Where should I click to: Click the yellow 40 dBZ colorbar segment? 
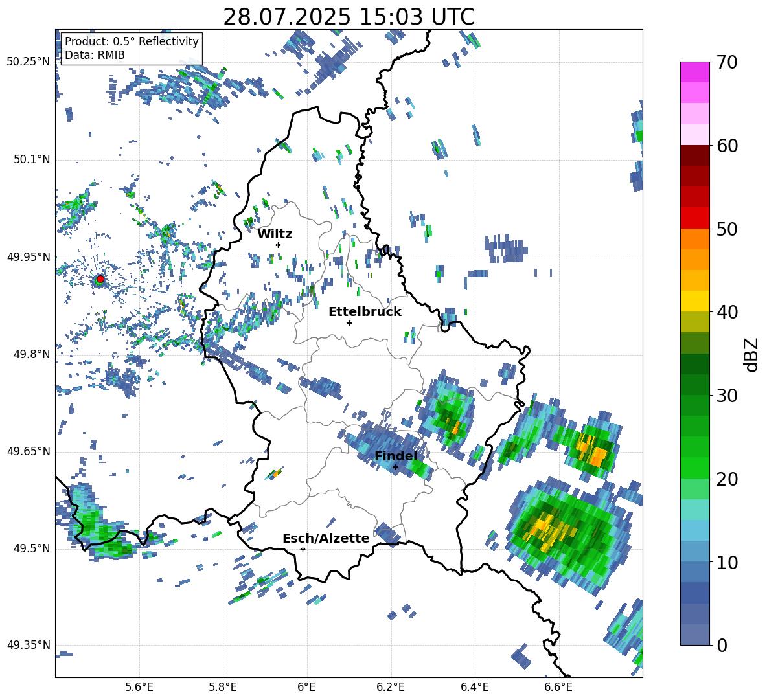pos(694,301)
